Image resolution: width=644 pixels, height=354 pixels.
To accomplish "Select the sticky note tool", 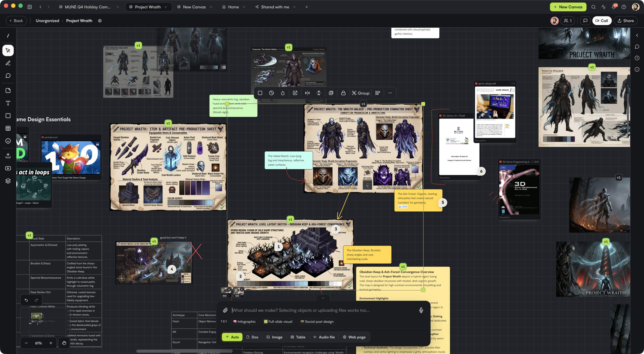I will [x=8, y=90].
